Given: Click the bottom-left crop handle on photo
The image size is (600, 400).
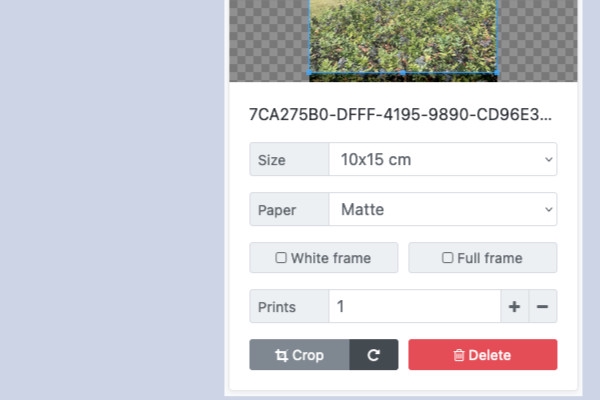Looking at the screenshot, I should point(309,72).
